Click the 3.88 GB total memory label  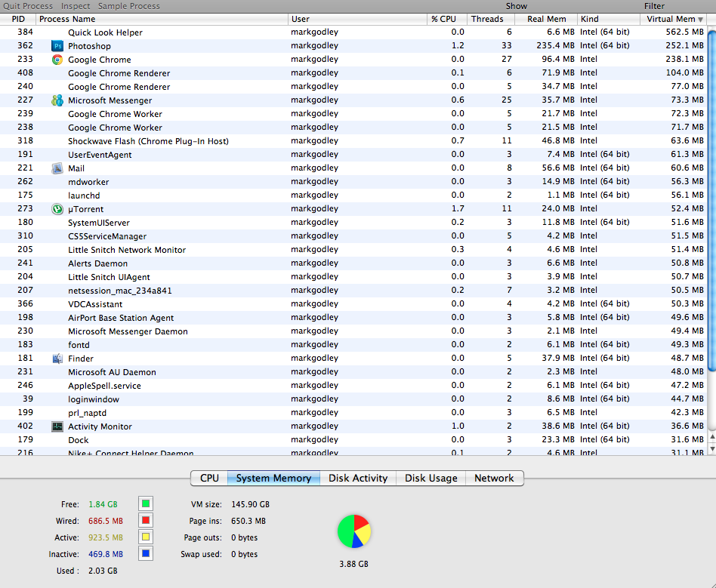click(354, 564)
